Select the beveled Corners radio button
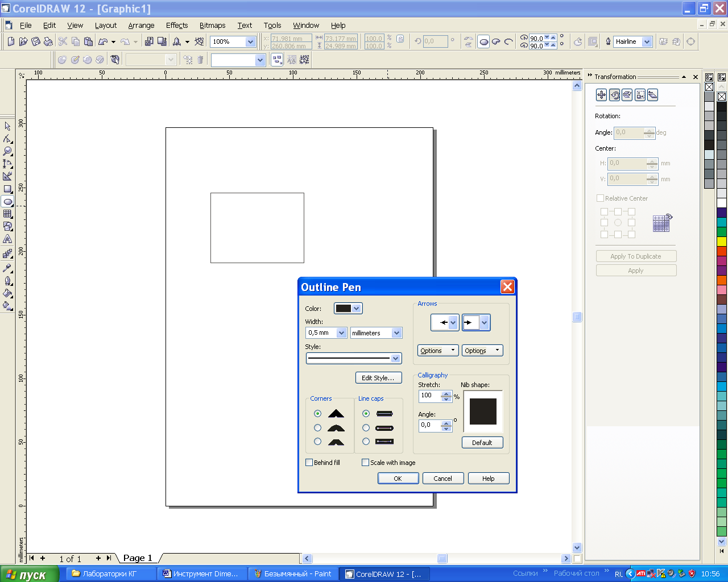This screenshot has width=728, height=582. 317,441
